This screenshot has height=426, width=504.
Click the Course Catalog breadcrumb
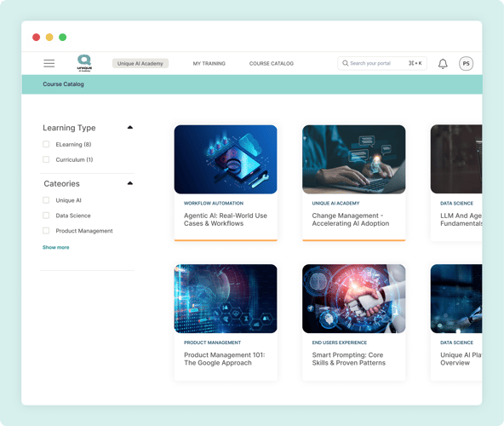[63, 84]
